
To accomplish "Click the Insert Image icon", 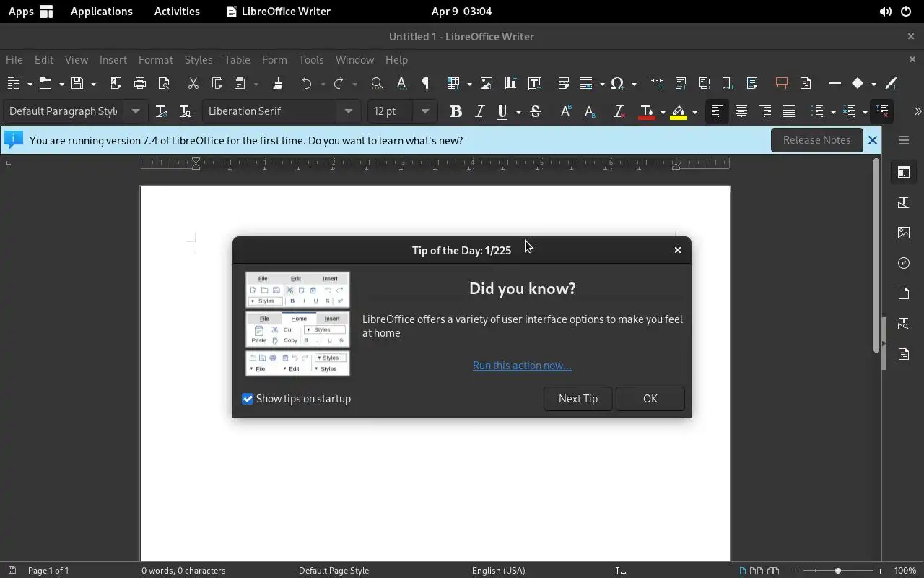I will click(487, 84).
